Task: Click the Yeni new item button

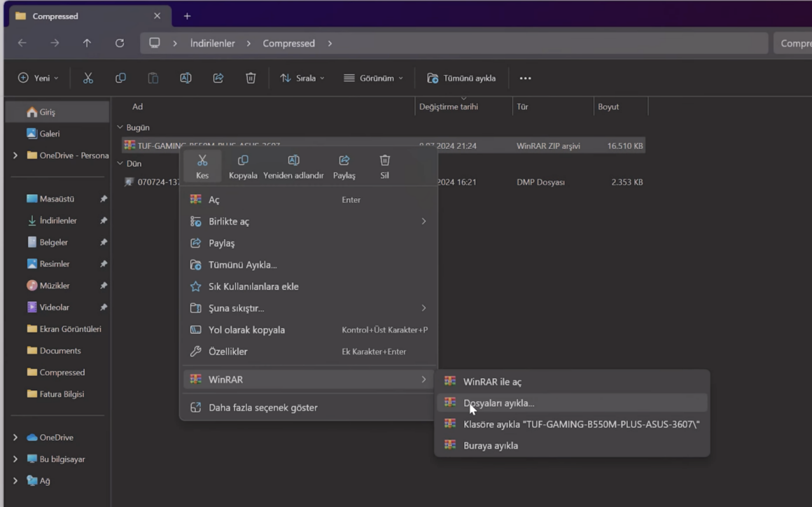Action: click(38, 78)
